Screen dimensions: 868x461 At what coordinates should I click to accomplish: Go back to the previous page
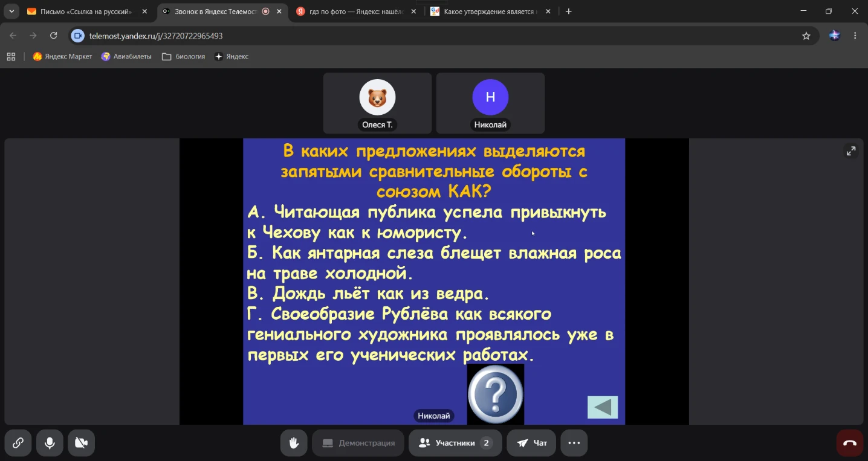click(x=13, y=36)
